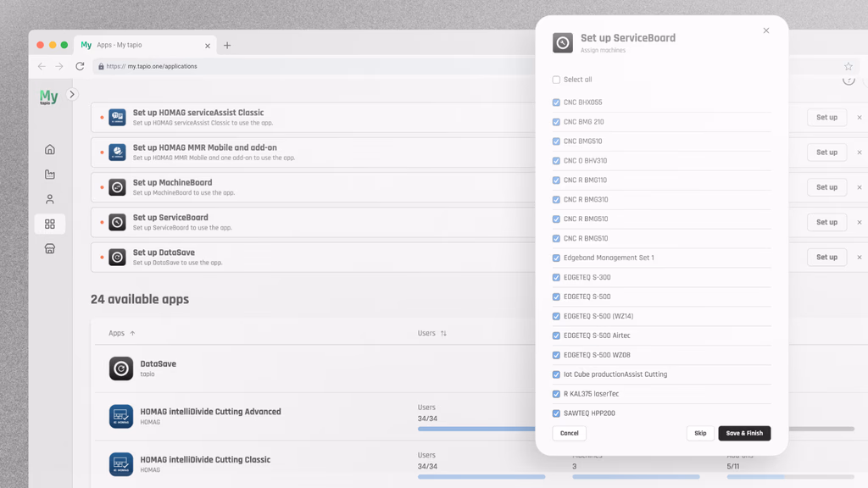Enable the Select all checkbox

[x=556, y=80]
